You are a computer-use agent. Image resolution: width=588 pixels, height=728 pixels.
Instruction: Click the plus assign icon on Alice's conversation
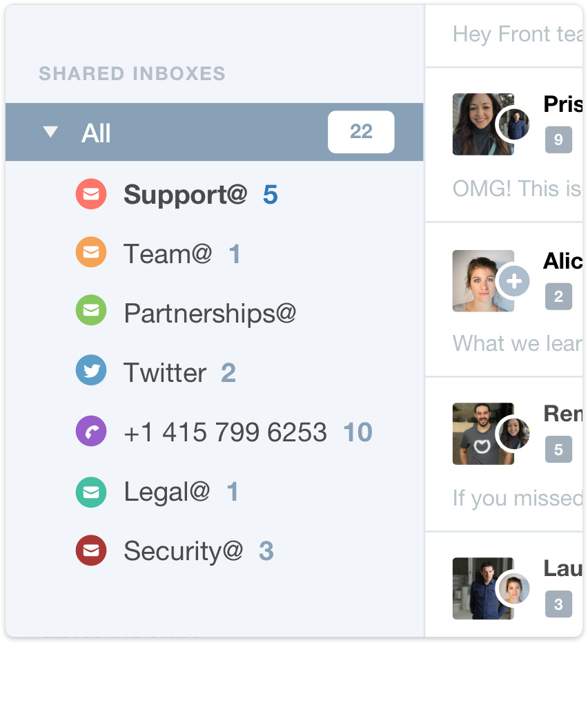[513, 281]
